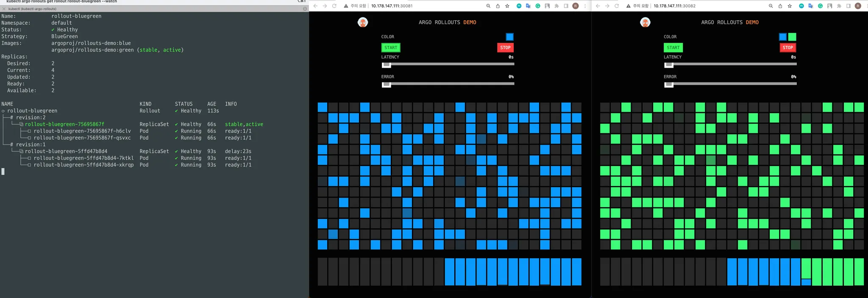Click the rollout-bluegreen-5ffd47b8d4 ReplicaSet row

[x=126, y=152]
